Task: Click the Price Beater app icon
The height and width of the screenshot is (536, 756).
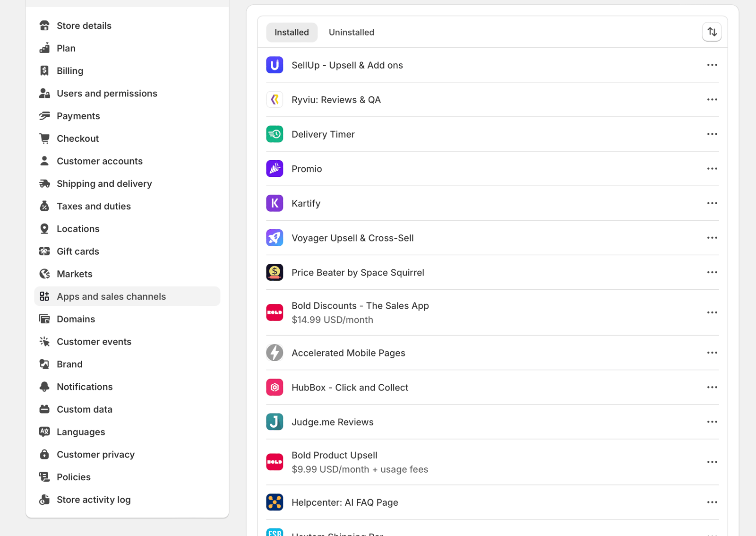Action: click(x=275, y=272)
